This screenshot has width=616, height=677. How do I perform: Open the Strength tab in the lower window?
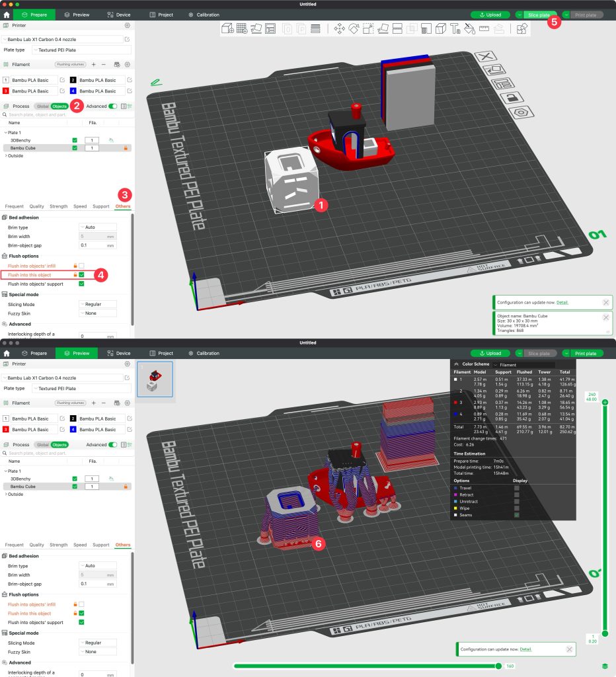point(58,545)
